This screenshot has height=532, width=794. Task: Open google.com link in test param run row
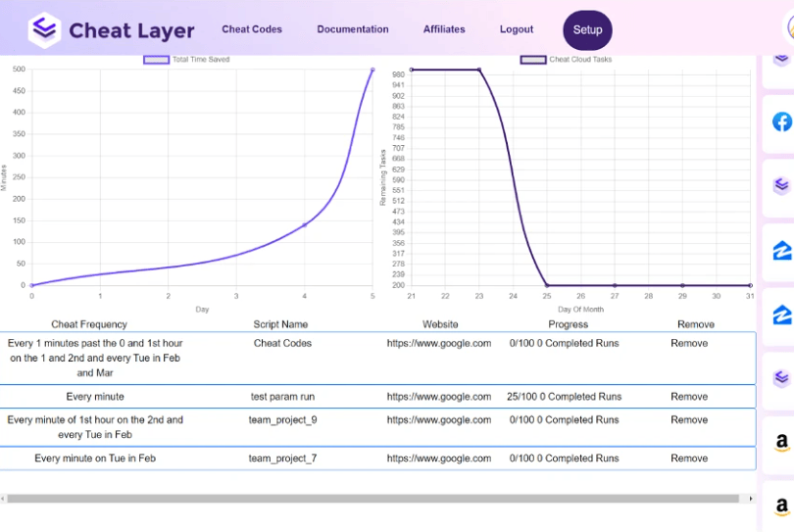tap(439, 397)
